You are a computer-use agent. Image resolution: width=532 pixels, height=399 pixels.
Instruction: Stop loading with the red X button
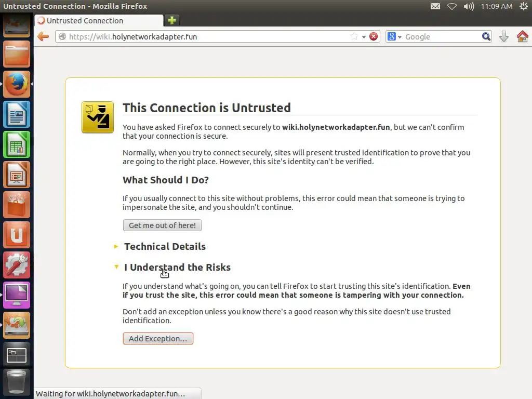point(374,37)
